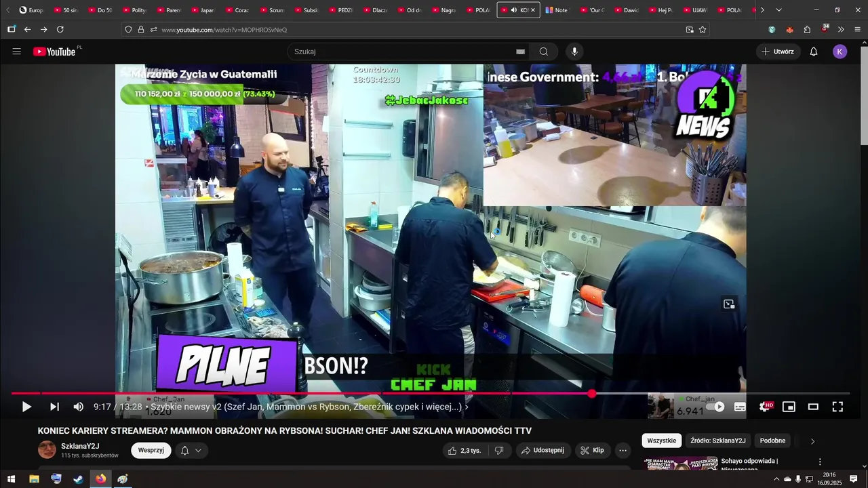Bookmark this page with star
The image size is (868, 488).
pyautogui.click(x=703, y=30)
